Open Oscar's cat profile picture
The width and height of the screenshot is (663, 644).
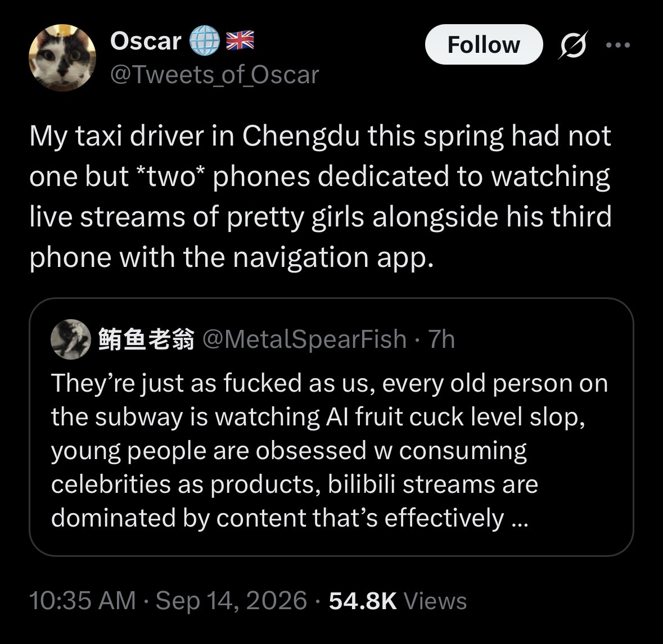62,57
